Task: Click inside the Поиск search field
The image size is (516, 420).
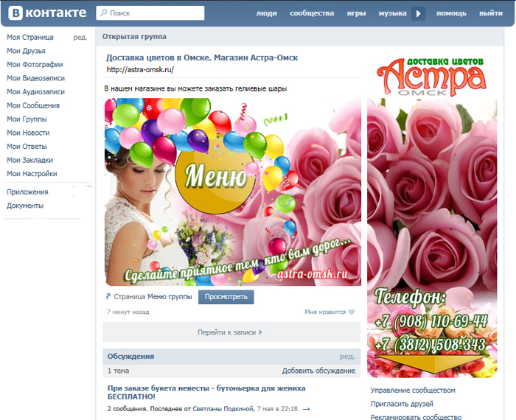Action: pos(150,13)
